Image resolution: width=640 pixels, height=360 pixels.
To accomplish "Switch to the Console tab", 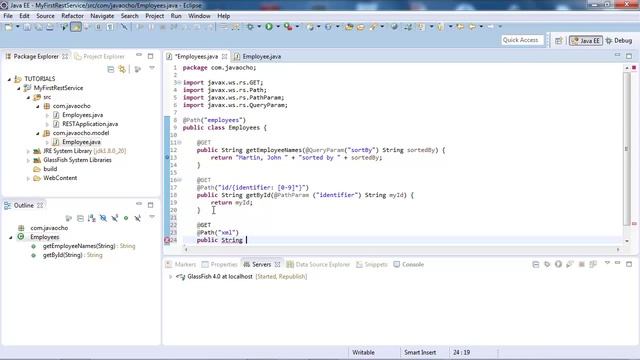I will [x=409, y=264].
